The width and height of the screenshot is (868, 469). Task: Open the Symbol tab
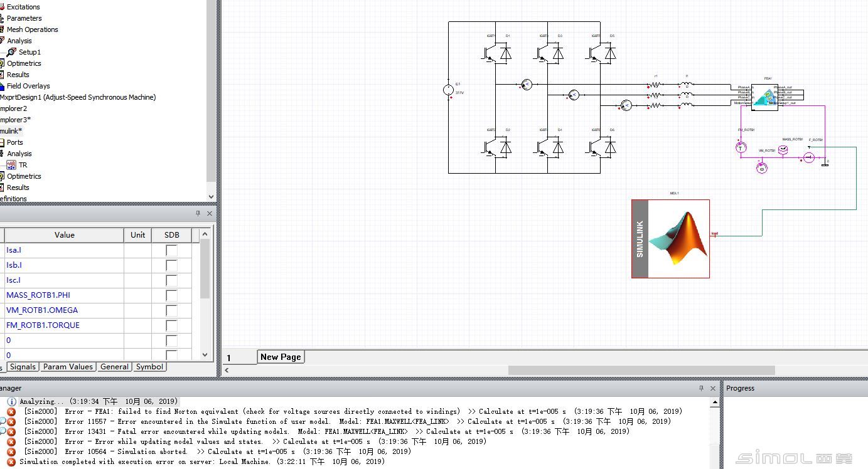(x=149, y=367)
